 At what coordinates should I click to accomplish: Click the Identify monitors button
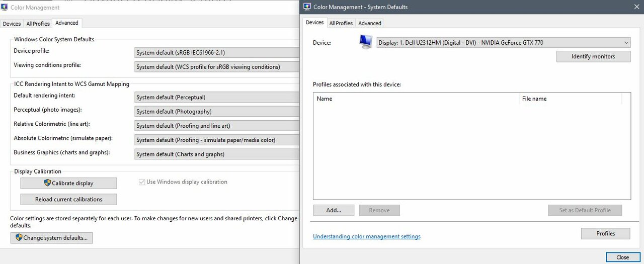point(593,56)
